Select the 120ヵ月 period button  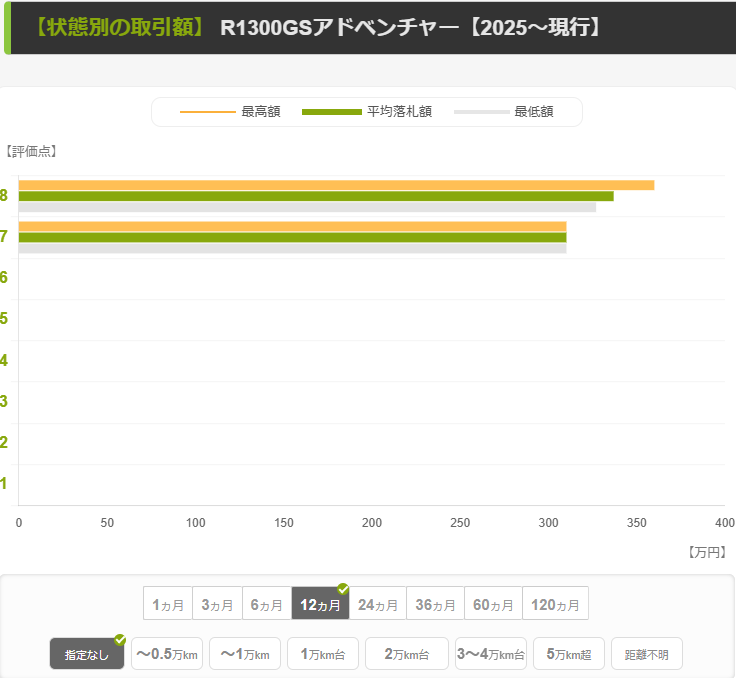pyautogui.click(x=555, y=604)
